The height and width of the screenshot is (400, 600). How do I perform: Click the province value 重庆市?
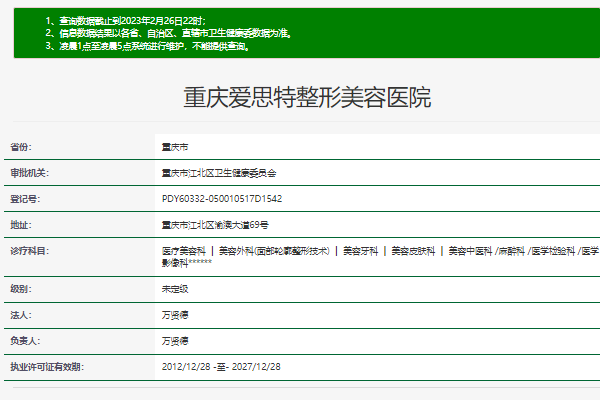click(x=175, y=147)
